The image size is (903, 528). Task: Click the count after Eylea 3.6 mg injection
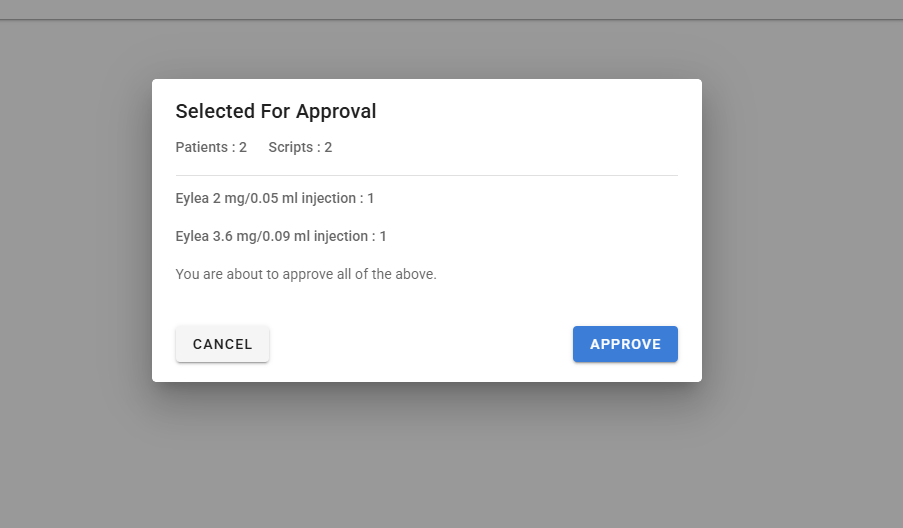pos(383,236)
